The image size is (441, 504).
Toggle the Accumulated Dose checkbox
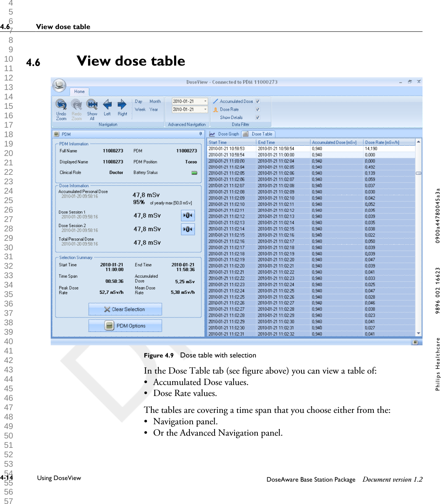click(x=257, y=101)
